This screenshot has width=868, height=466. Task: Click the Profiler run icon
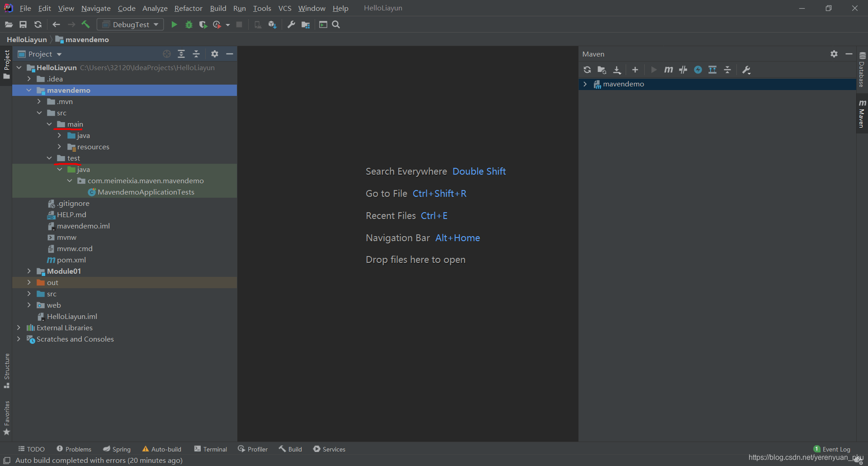pos(217,24)
